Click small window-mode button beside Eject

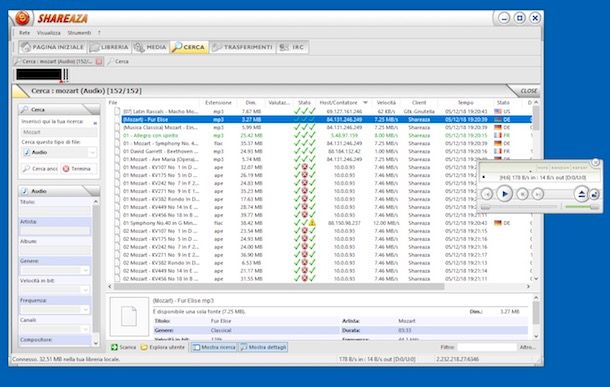click(594, 194)
